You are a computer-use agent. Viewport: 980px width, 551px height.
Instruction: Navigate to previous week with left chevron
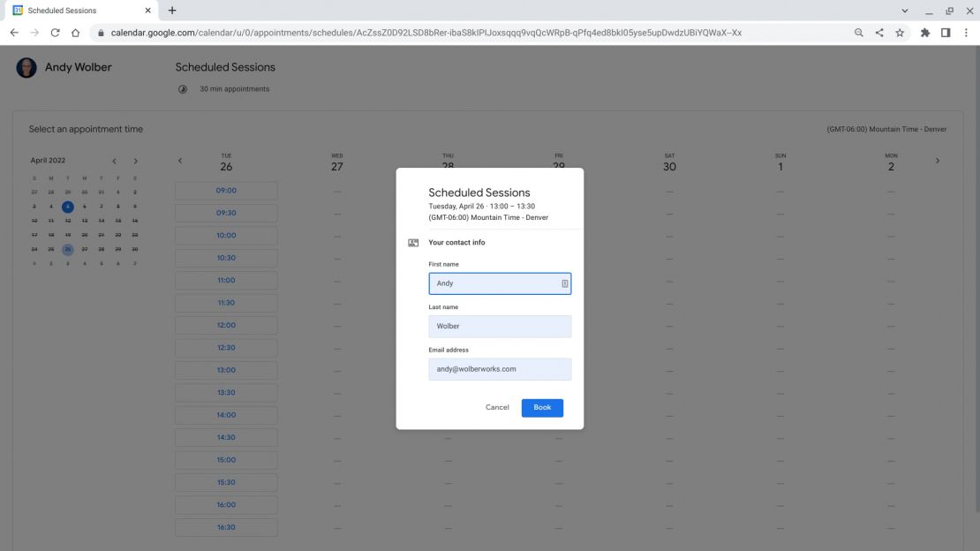180,160
